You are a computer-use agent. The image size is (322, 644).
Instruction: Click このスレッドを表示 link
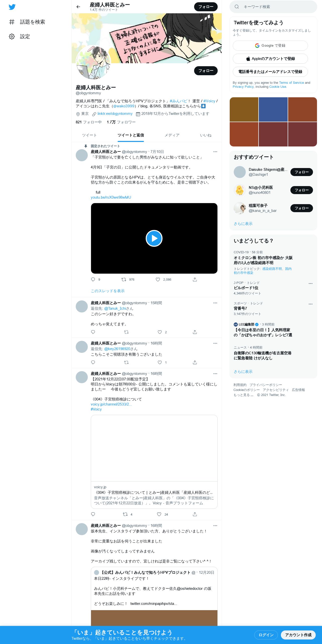tap(108, 291)
